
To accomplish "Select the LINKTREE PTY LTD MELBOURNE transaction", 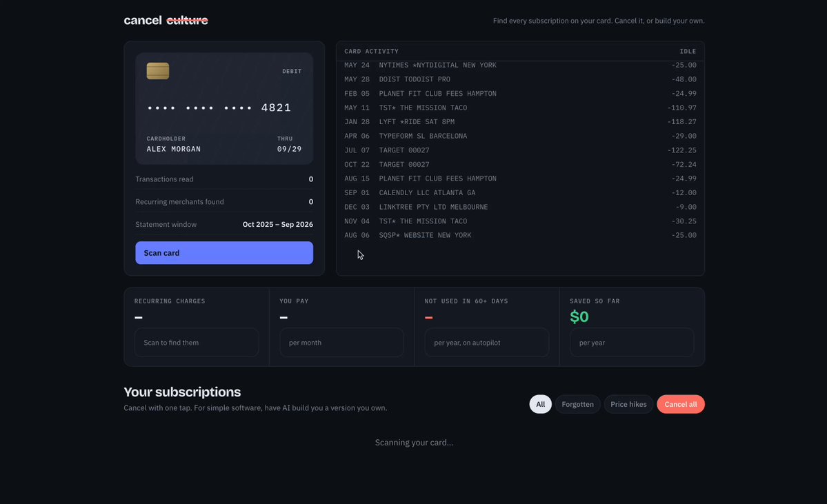I will coord(520,208).
